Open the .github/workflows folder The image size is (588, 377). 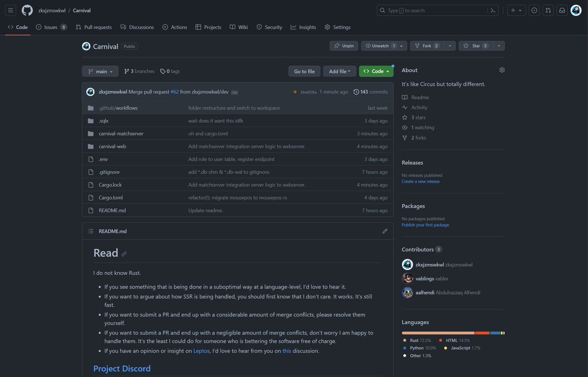pyautogui.click(x=118, y=108)
